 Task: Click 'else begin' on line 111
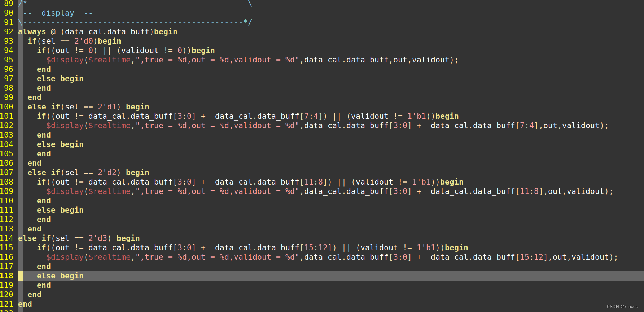click(60, 210)
